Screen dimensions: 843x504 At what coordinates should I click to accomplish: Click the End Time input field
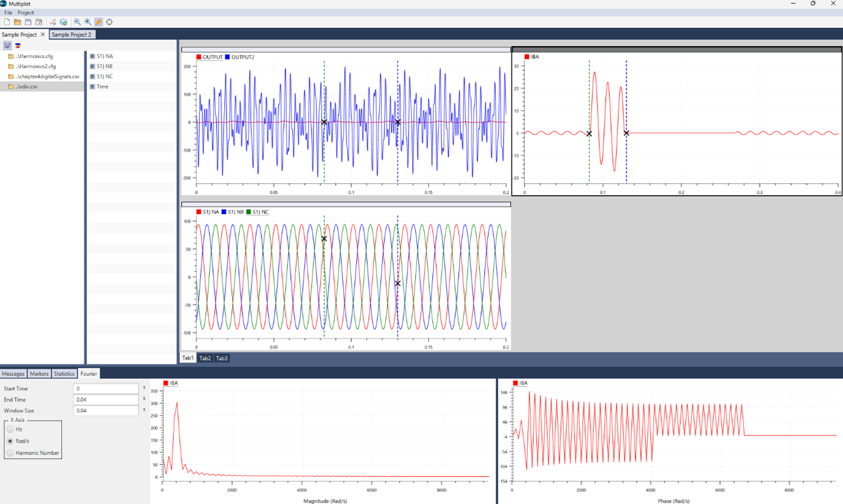(x=105, y=399)
